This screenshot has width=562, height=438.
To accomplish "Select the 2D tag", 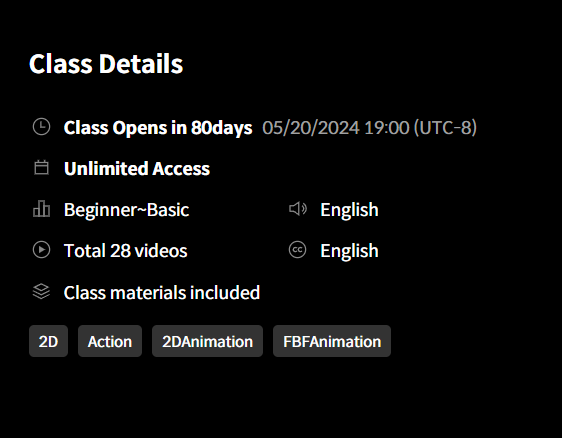I will pyautogui.click(x=48, y=341).
